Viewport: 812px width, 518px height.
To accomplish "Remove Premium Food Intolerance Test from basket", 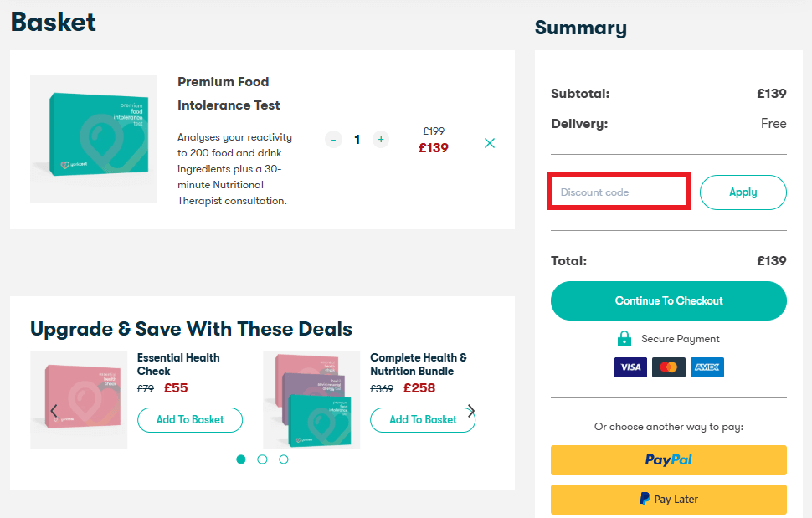I will 490,143.
